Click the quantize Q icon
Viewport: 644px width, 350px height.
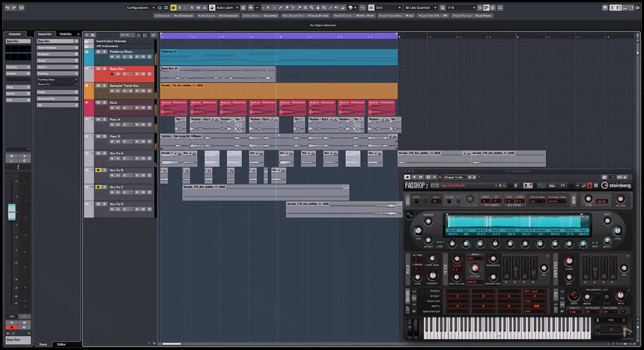tap(443, 7)
